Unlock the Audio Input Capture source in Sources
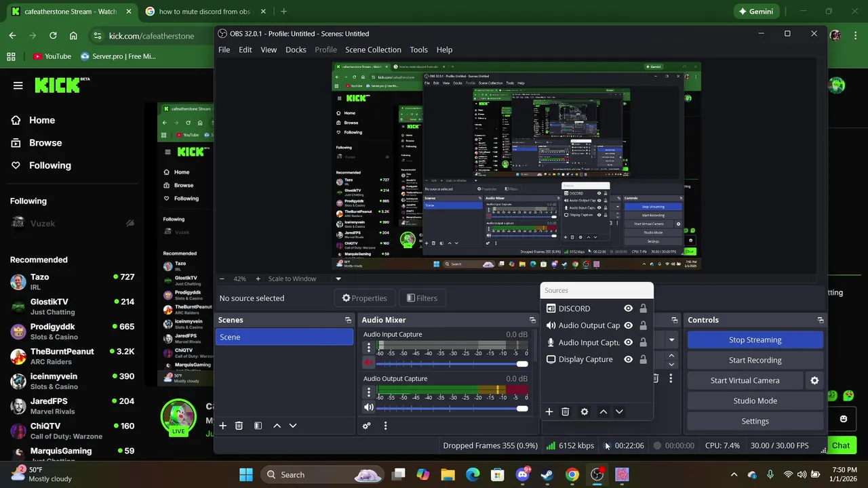The height and width of the screenshot is (488, 868). click(x=643, y=342)
